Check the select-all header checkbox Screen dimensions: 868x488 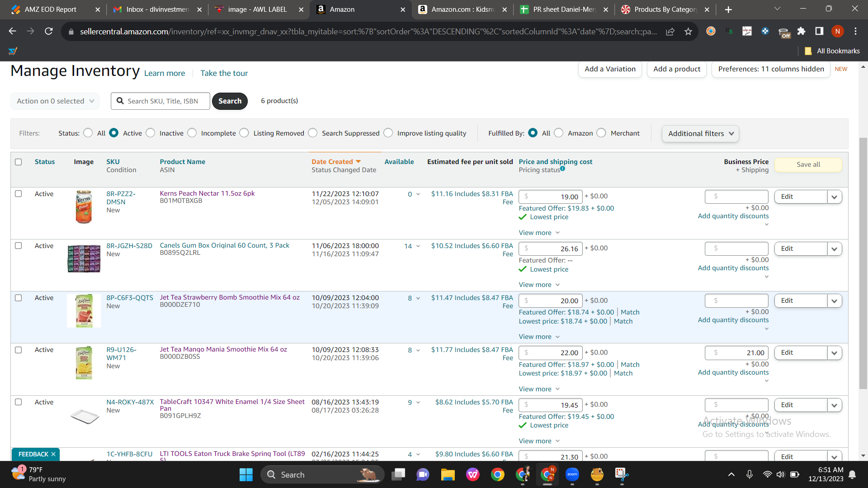click(x=19, y=162)
